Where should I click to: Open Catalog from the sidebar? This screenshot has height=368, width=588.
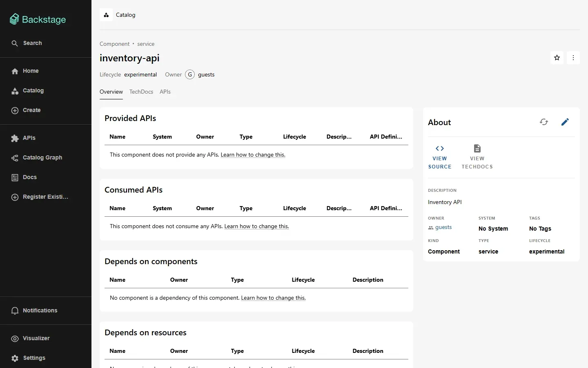[x=46, y=90]
